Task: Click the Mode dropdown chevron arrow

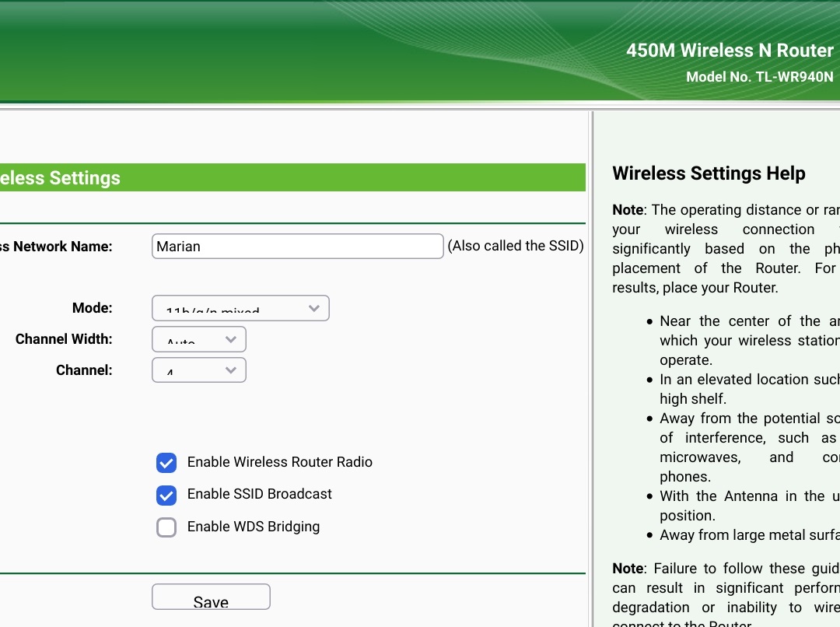Action: pos(314,308)
